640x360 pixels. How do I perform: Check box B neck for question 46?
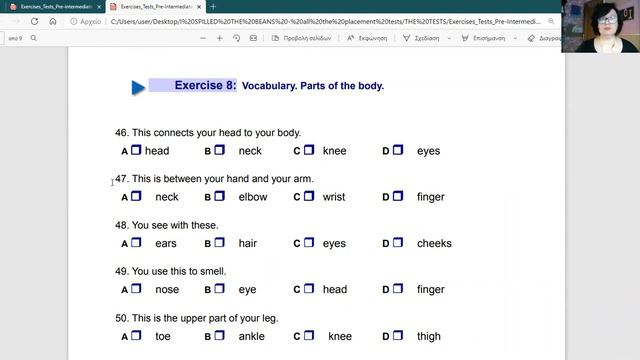(219, 150)
